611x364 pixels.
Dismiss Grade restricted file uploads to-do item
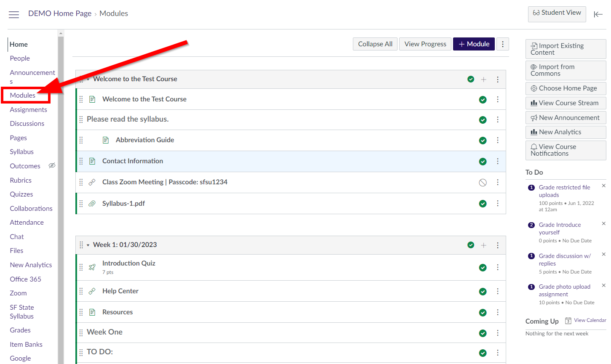[603, 186]
